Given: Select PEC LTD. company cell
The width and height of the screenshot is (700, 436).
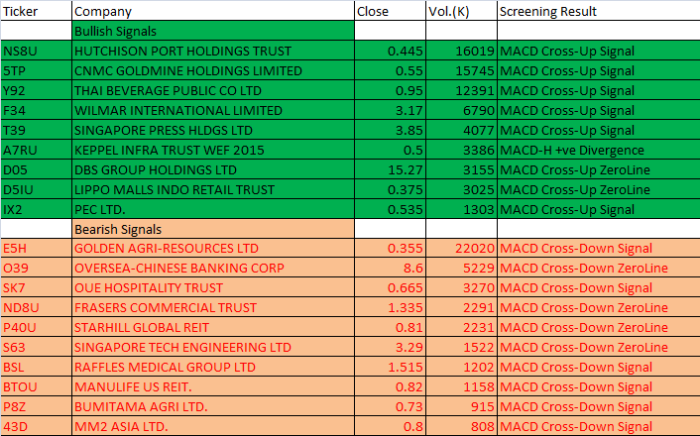Looking at the screenshot, I should tap(213, 209).
